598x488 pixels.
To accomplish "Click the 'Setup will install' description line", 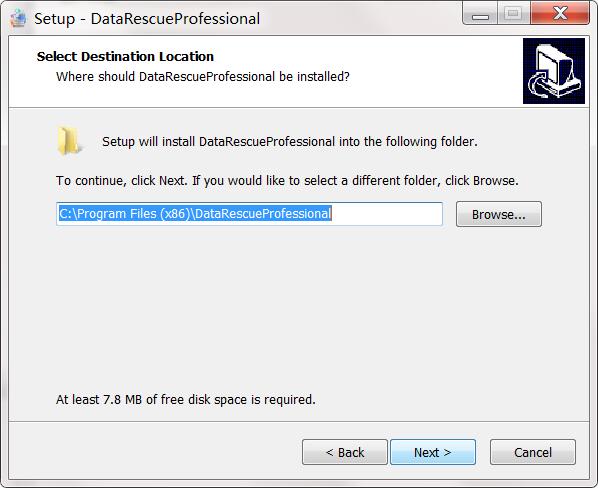I will (290, 142).
